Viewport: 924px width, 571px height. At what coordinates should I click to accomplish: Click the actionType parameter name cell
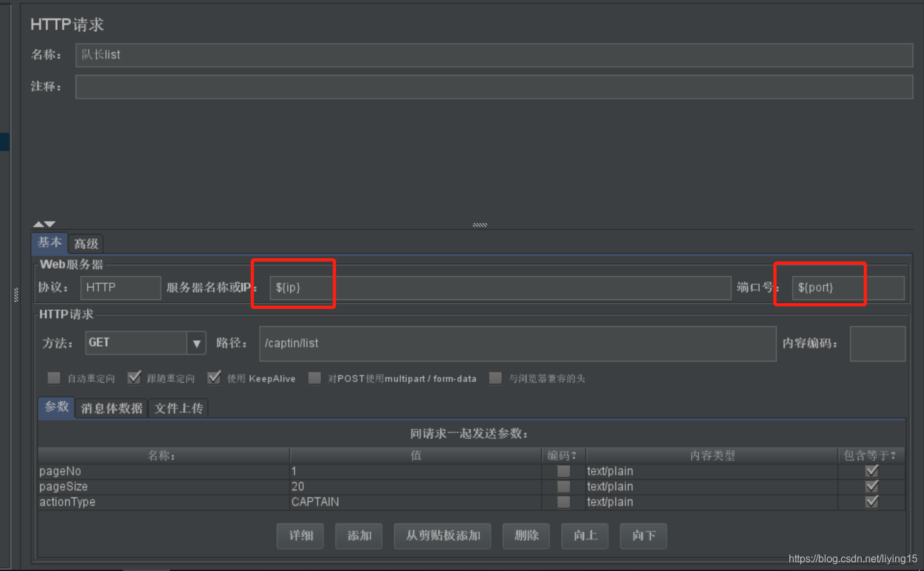pos(164,502)
